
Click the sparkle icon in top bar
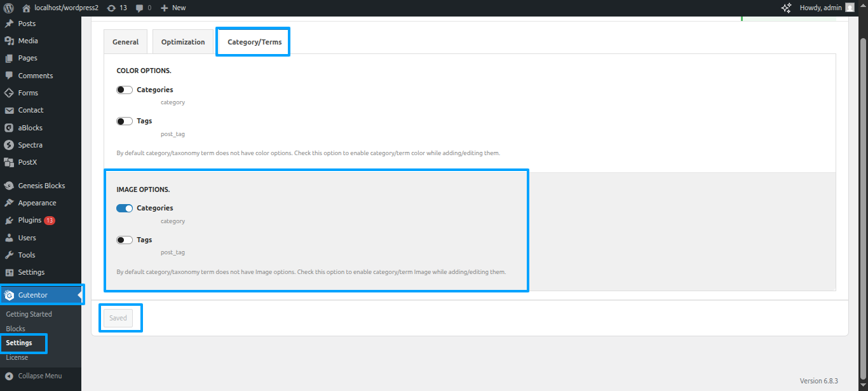point(786,8)
